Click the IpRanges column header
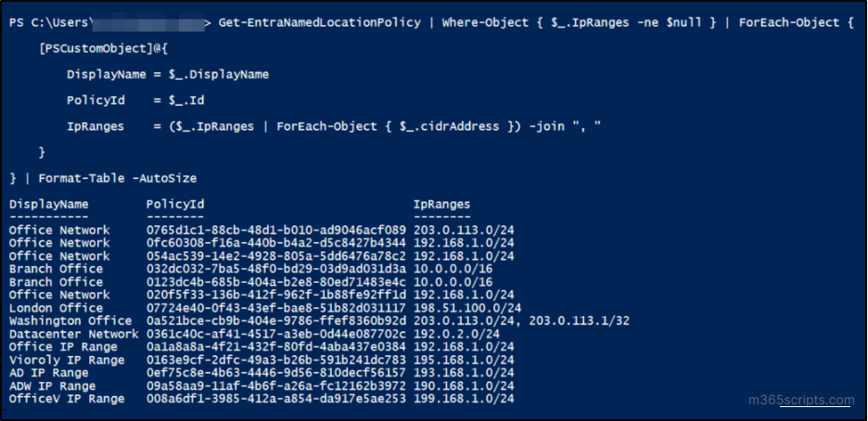This screenshot has width=868, height=421. point(441,204)
